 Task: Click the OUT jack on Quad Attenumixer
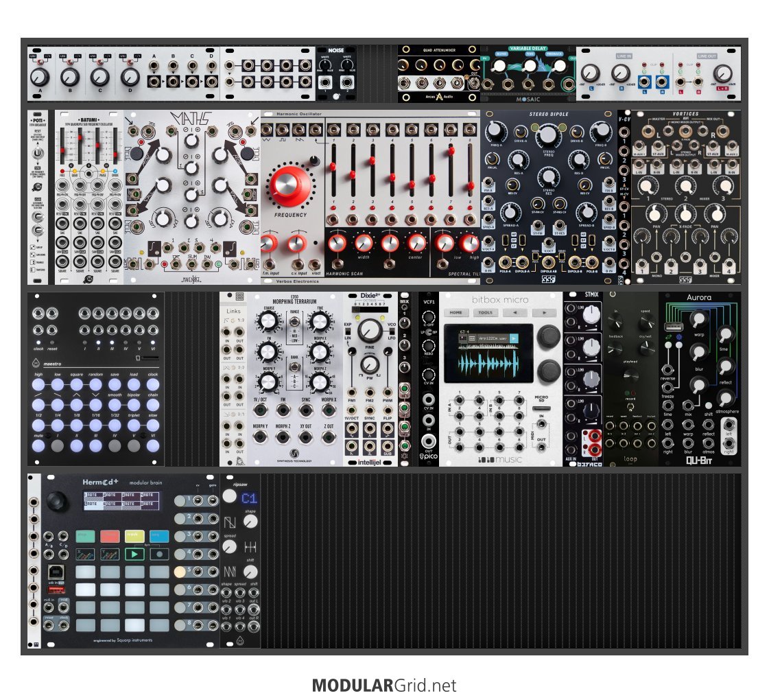(474, 84)
